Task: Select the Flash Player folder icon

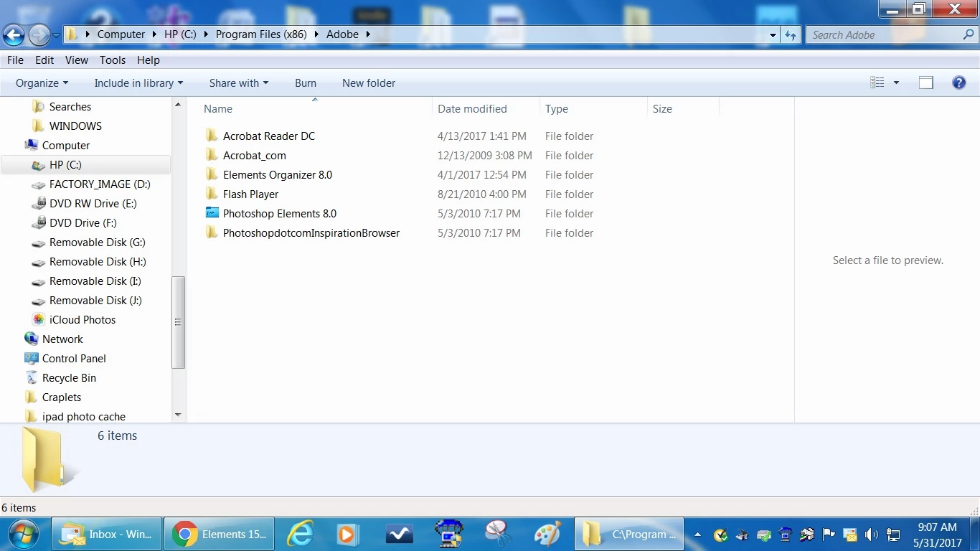Action: [x=212, y=194]
